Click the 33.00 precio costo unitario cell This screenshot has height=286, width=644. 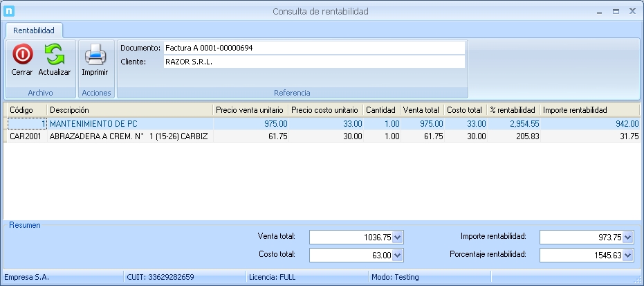click(x=326, y=124)
